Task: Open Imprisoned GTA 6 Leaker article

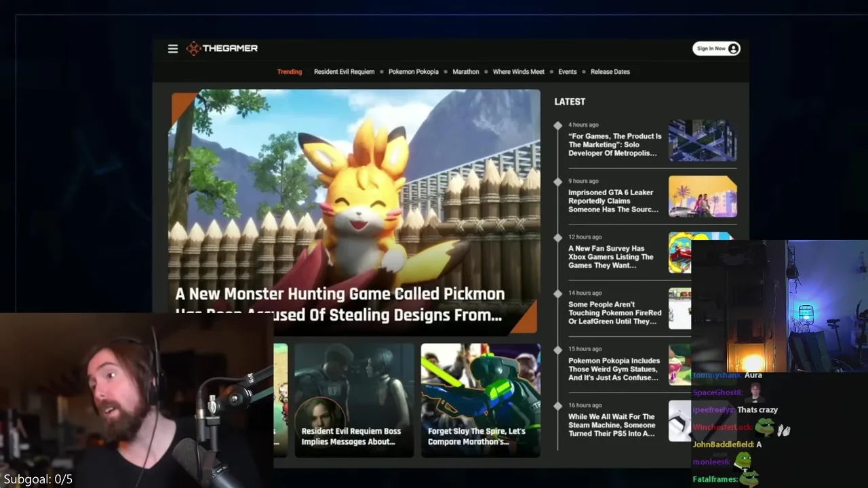Action: 613,201
